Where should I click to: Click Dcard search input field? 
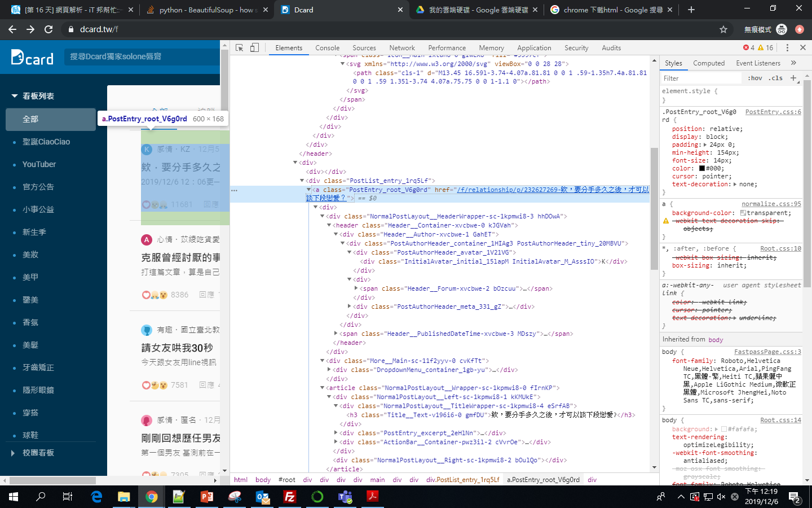[142, 56]
